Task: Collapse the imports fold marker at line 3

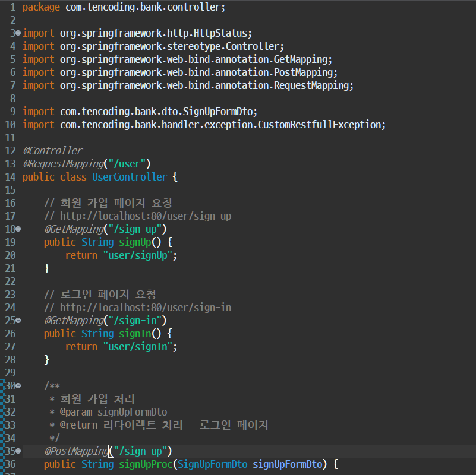Action: (18, 33)
